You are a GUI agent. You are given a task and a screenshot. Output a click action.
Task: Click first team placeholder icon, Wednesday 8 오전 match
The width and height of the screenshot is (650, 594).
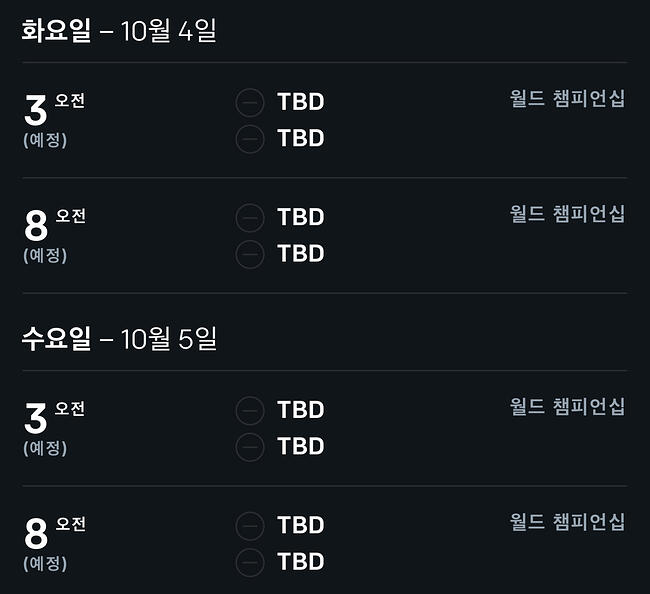(x=250, y=526)
